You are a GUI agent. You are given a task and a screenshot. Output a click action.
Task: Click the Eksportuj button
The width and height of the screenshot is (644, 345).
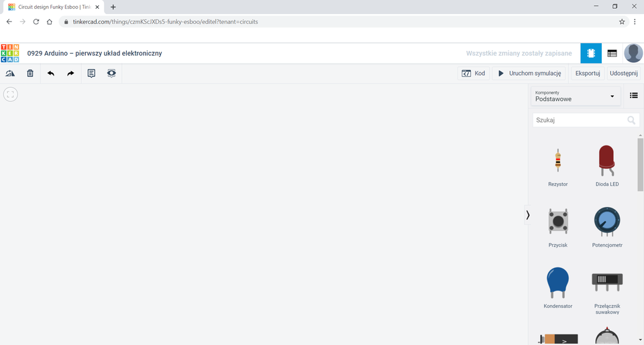coord(587,73)
